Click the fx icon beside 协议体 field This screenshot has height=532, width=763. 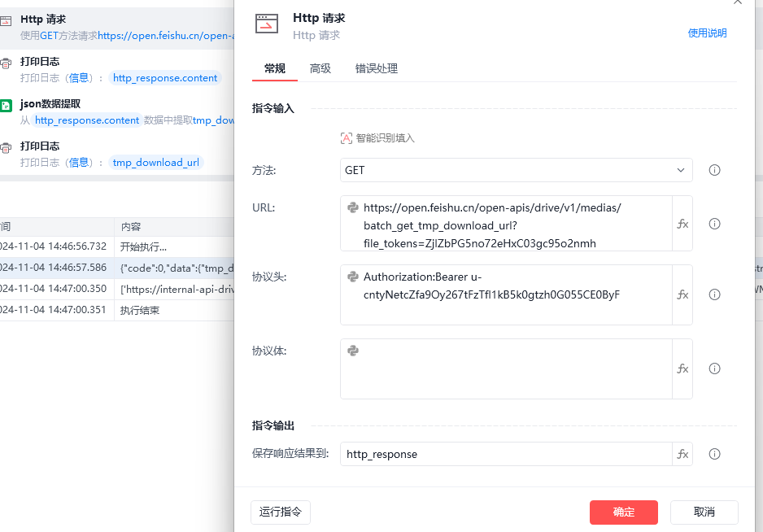(682, 368)
